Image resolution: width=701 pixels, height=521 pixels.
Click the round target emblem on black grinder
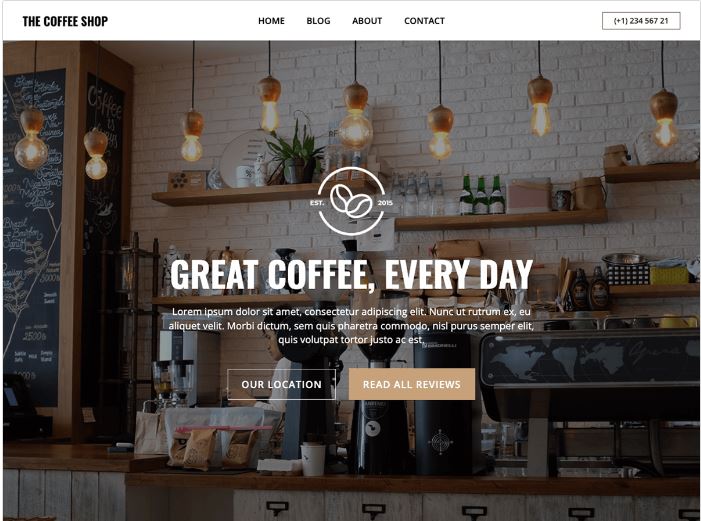point(440,442)
